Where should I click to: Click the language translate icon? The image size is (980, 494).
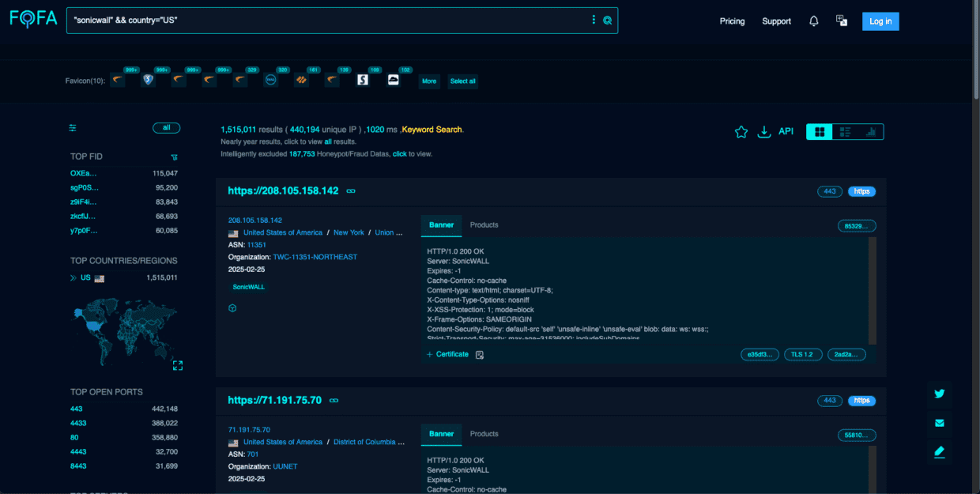pyautogui.click(x=842, y=21)
